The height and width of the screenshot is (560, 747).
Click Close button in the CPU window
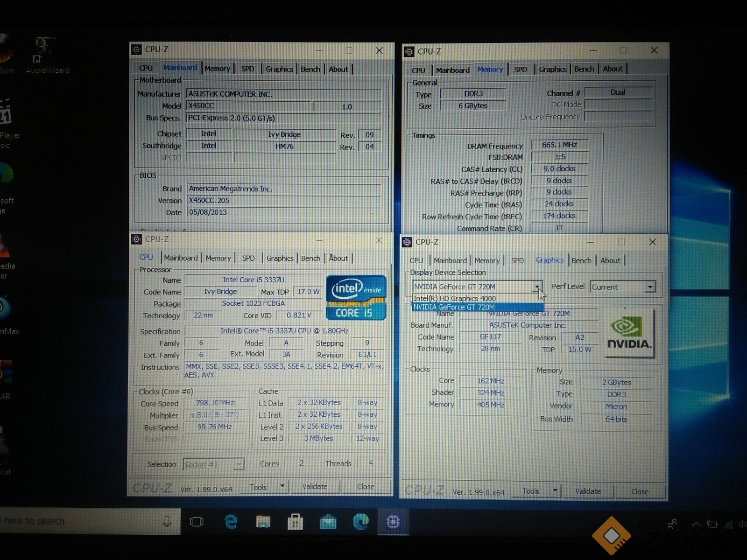click(366, 487)
